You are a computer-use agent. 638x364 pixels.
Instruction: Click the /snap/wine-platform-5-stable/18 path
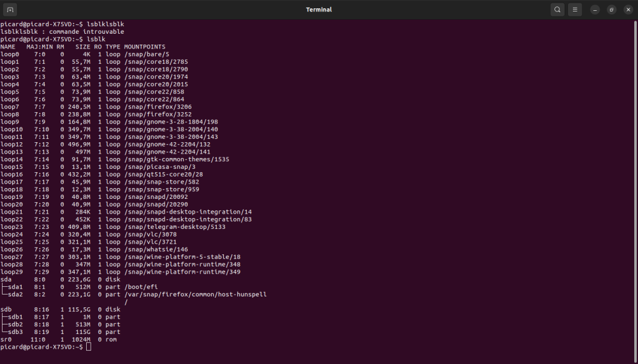(x=182, y=257)
